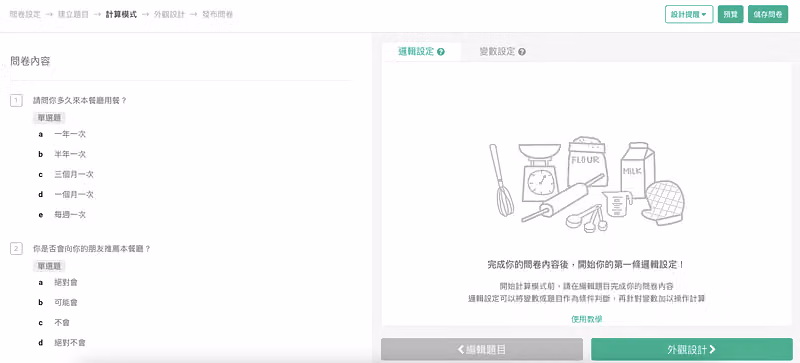Select option 每週一次

tap(70, 214)
